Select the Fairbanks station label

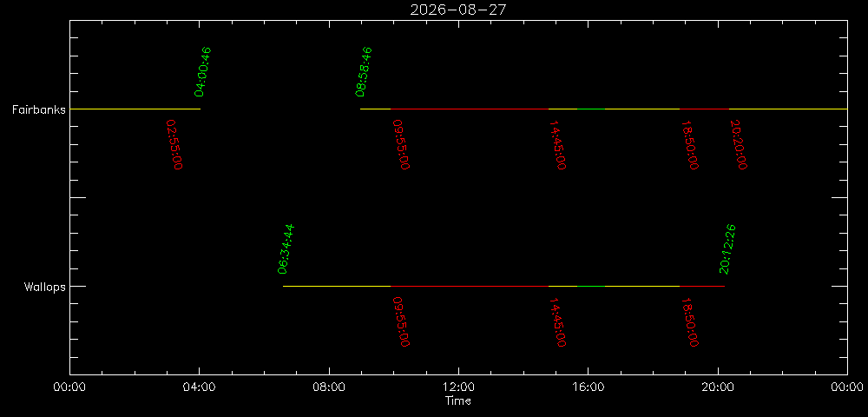[39, 109]
